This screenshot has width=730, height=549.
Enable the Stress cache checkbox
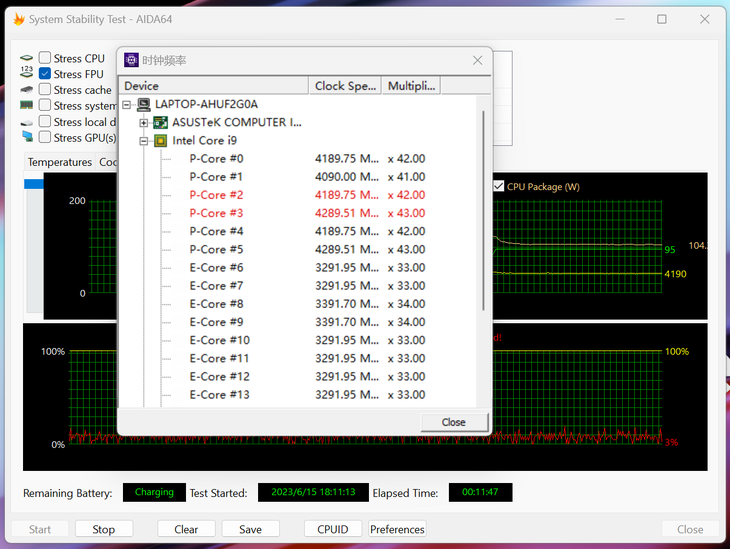pyautogui.click(x=45, y=89)
